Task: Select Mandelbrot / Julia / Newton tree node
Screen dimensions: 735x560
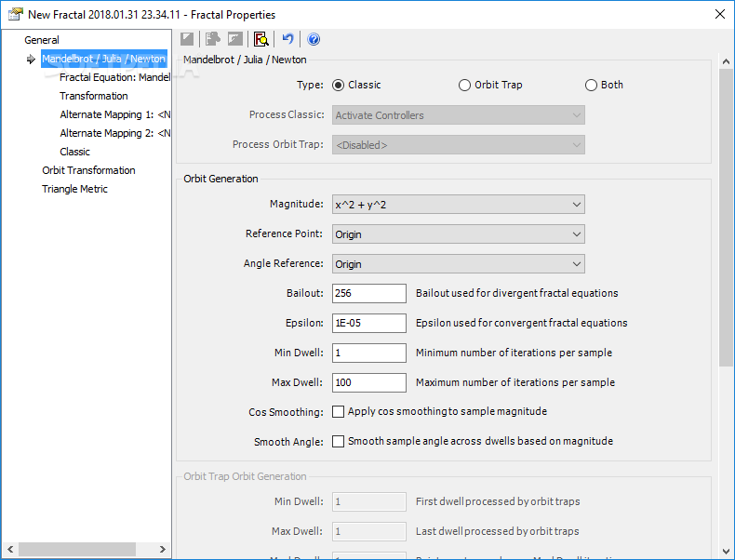Action: click(103, 59)
